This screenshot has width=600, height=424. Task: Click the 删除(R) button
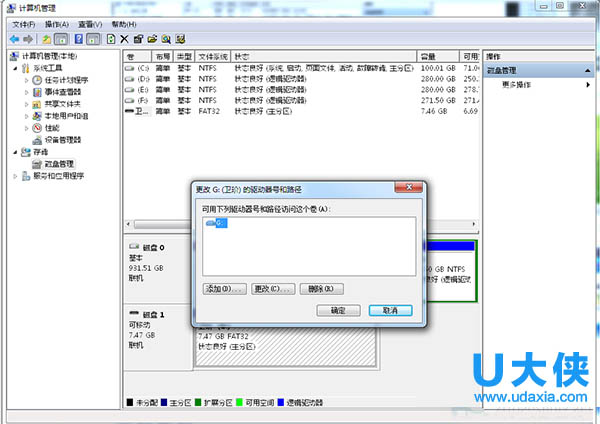click(321, 289)
